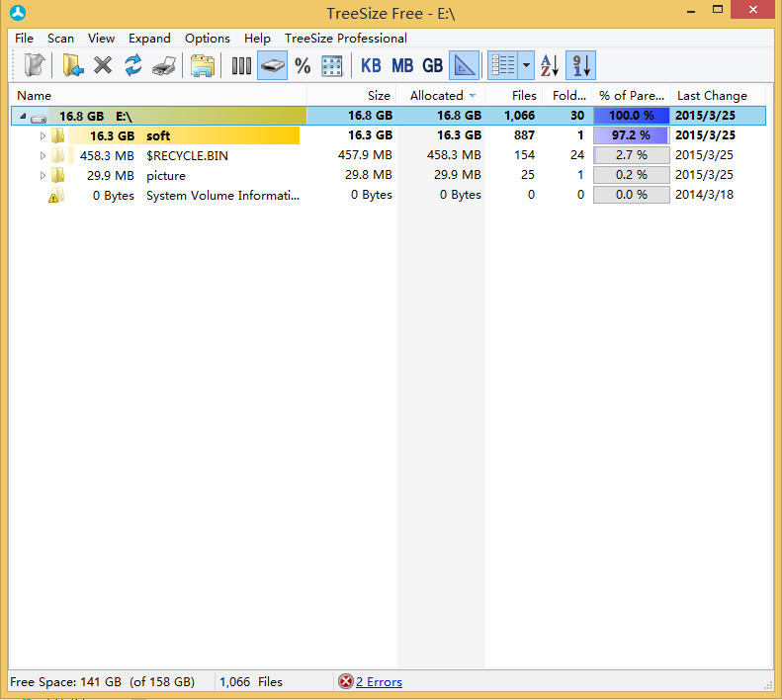Toggle automatic units triangle ruler icon

point(465,65)
